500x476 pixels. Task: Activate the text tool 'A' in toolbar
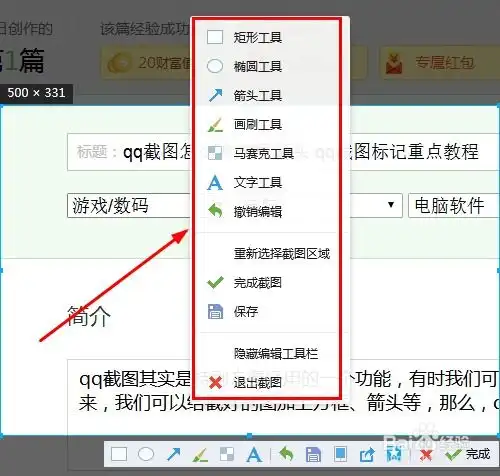point(254,454)
